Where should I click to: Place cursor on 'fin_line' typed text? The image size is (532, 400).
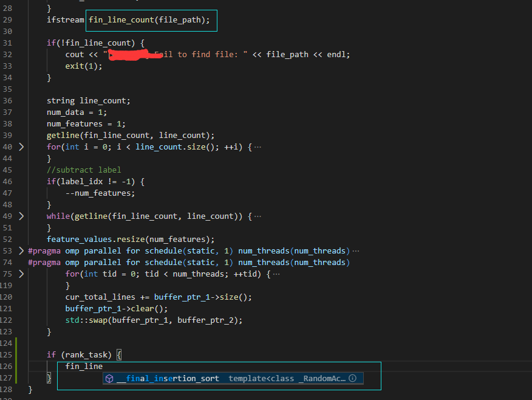(84, 366)
